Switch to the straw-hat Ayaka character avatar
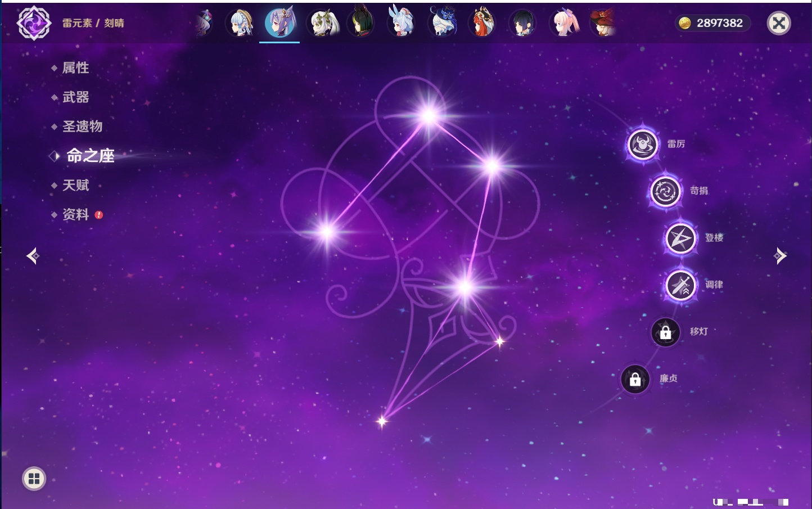812x509 pixels. 241,23
